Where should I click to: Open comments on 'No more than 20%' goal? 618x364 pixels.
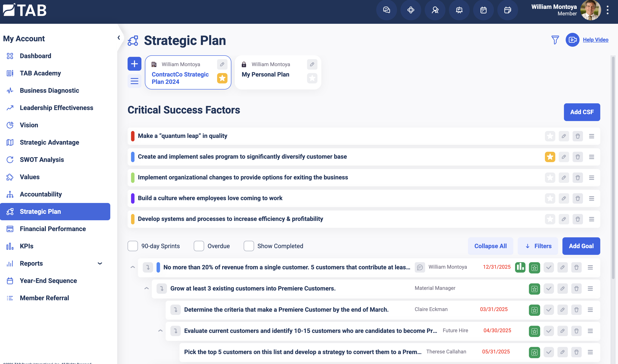coord(420,267)
